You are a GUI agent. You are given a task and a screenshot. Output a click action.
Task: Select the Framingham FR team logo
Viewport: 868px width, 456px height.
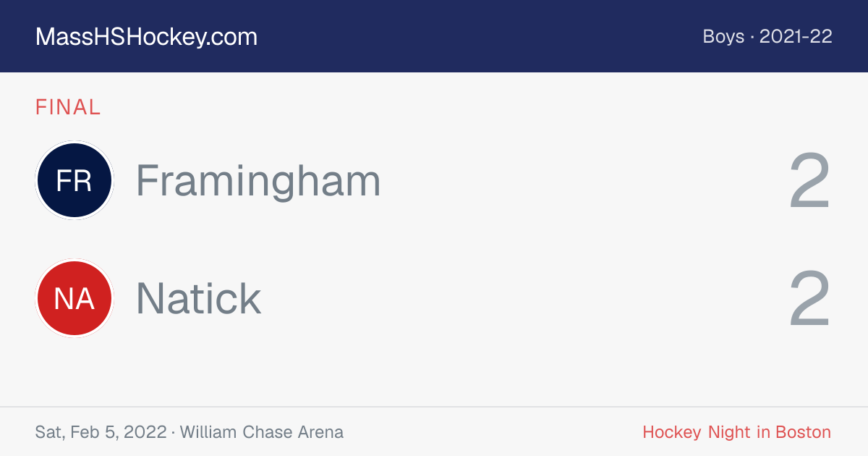75,180
